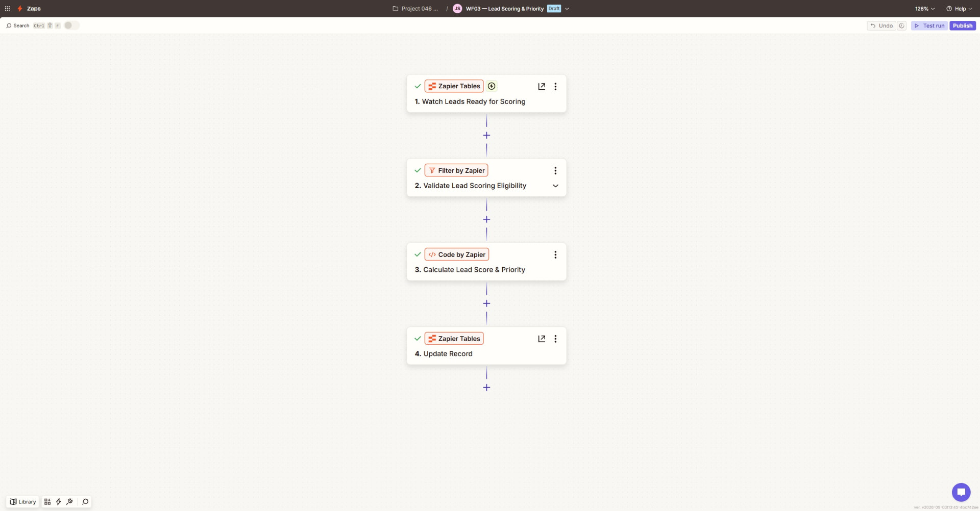
Task: Go to the Project 046 folder
Action: (415, 9)
